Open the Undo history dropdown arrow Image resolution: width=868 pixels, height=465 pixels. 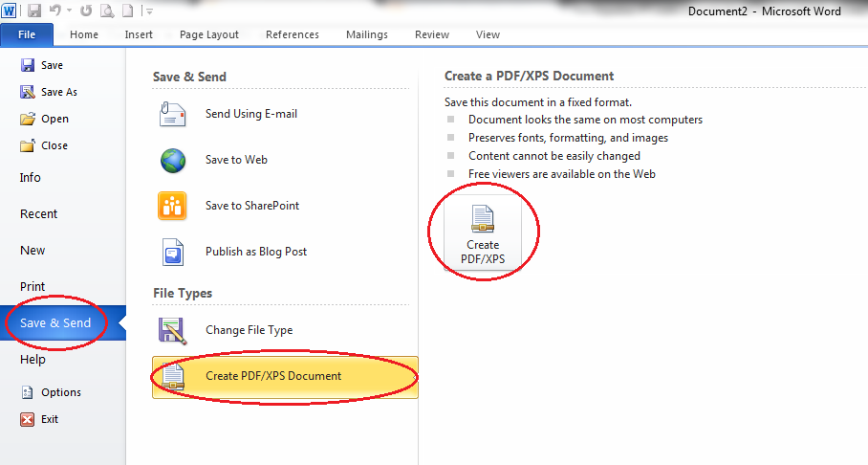tap(69, 10)
